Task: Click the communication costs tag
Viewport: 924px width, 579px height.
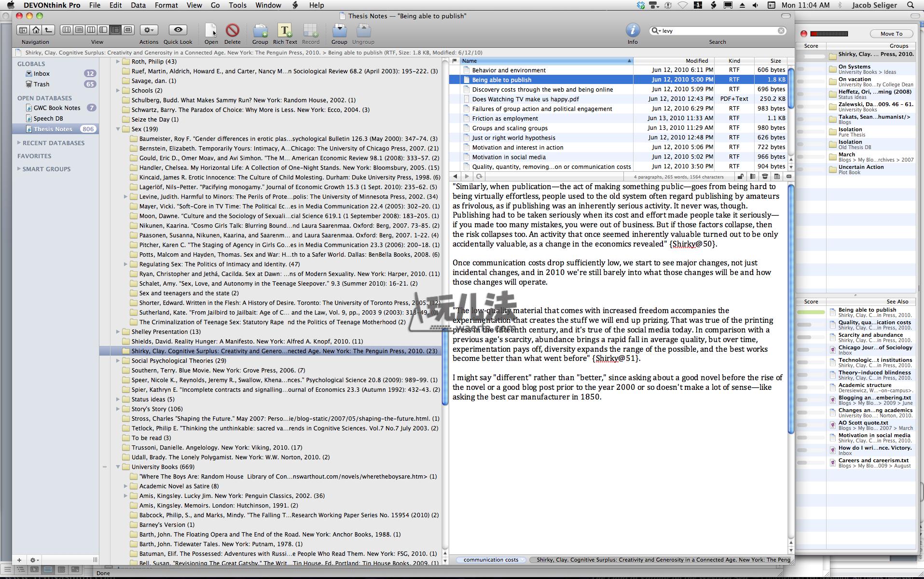Action: click(491, 560)
